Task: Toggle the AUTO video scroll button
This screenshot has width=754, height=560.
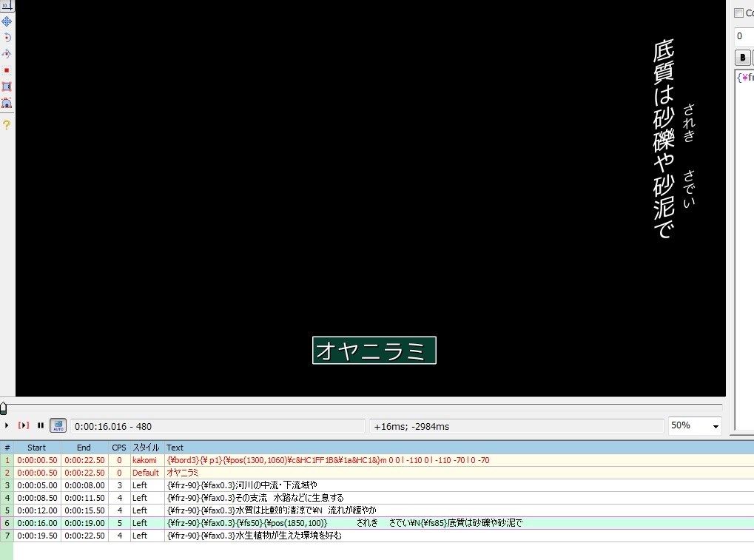Action: tap(58, 425)
